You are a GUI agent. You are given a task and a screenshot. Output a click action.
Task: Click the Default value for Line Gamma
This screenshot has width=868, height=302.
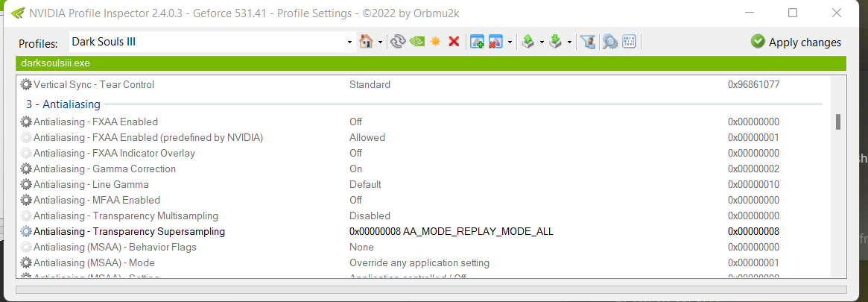pyautogui.click(x=365, y=184)
